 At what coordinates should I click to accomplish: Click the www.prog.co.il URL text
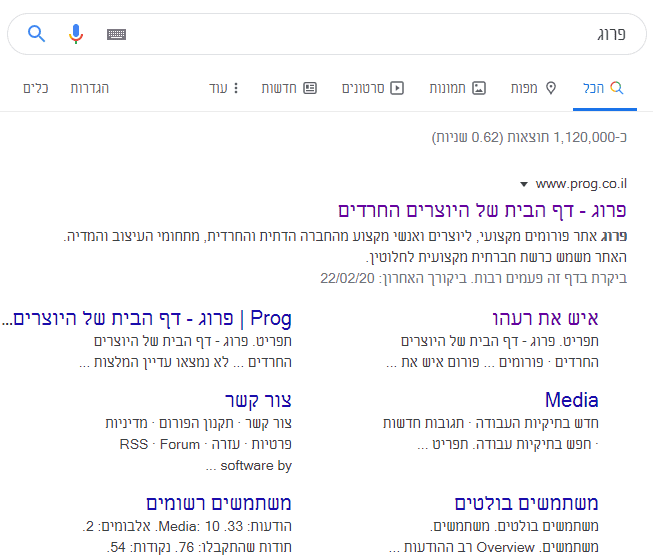tap(581, 184)
